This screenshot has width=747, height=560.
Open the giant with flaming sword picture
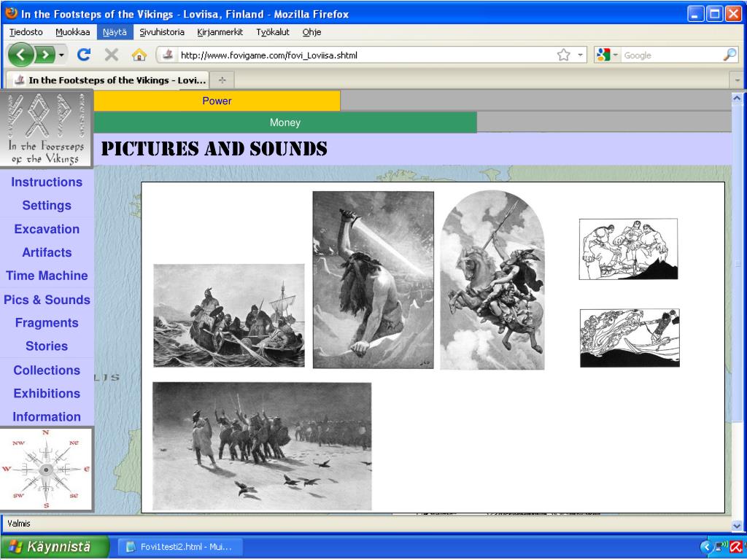click(x=373, y=280)
